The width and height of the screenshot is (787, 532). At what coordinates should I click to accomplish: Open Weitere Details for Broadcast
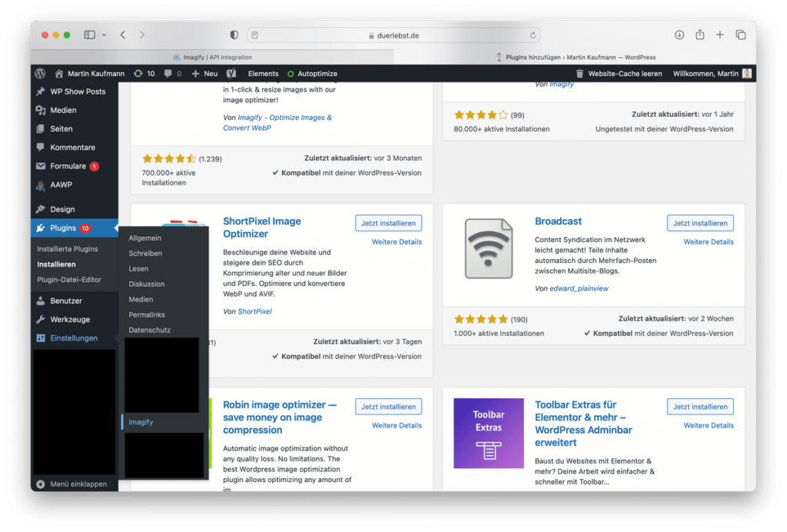coord(708,242)
